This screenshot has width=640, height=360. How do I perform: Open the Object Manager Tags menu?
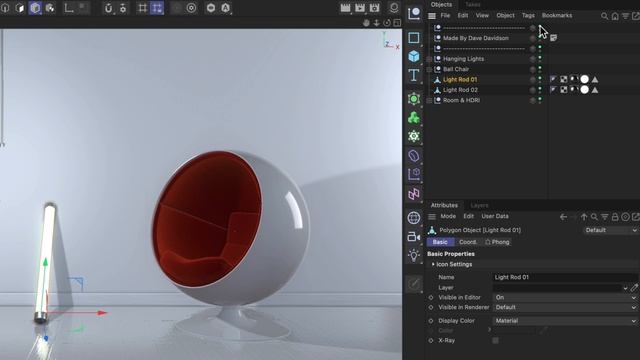(528, 16)
